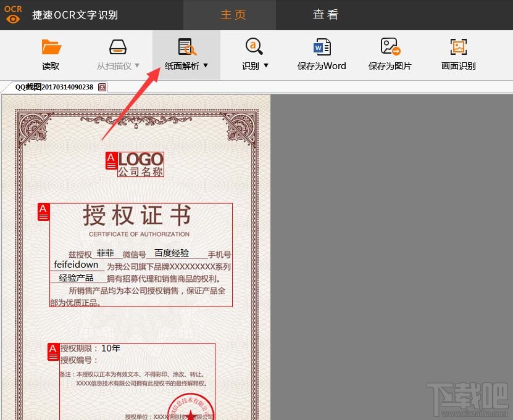
Task: Select the text-zone marker near 授权期限 section
Action: click(55, 352)
